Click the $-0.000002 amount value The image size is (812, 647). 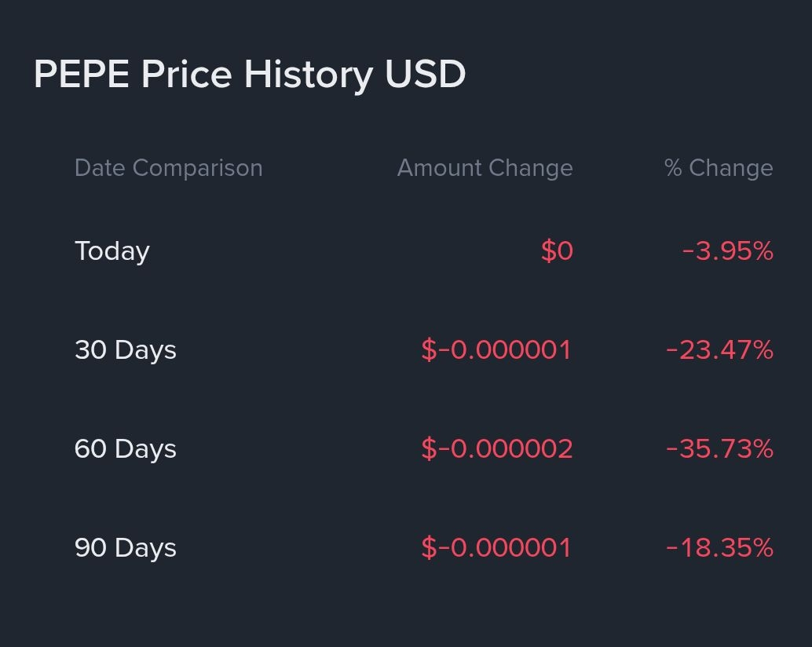[x=496, y=449]
